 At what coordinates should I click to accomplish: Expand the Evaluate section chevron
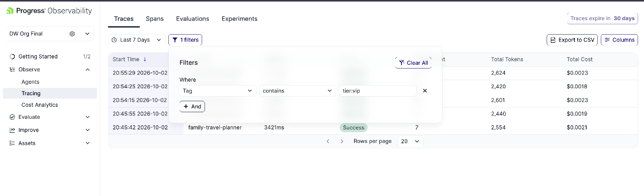pos(88,117)
